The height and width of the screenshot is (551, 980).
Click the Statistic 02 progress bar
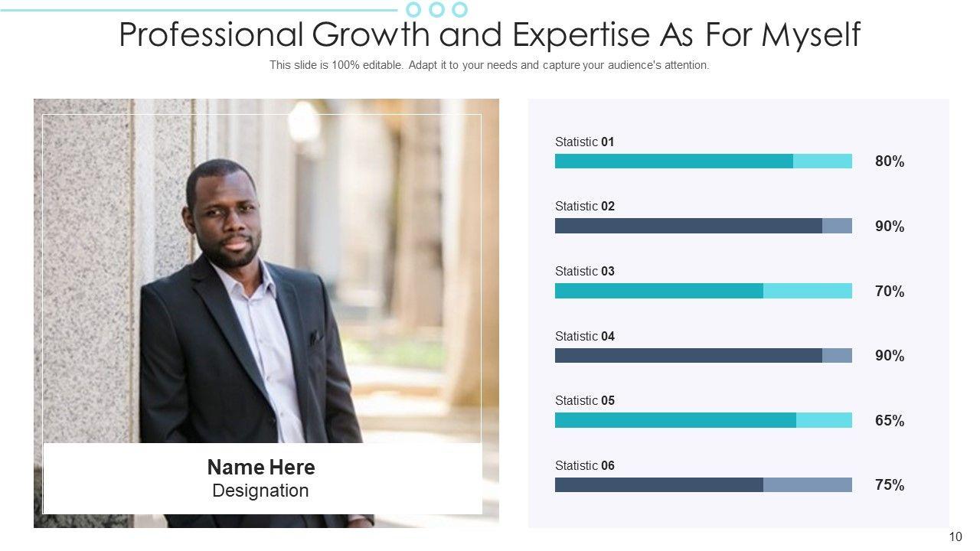pyautogui.click(x=703, y=226)
